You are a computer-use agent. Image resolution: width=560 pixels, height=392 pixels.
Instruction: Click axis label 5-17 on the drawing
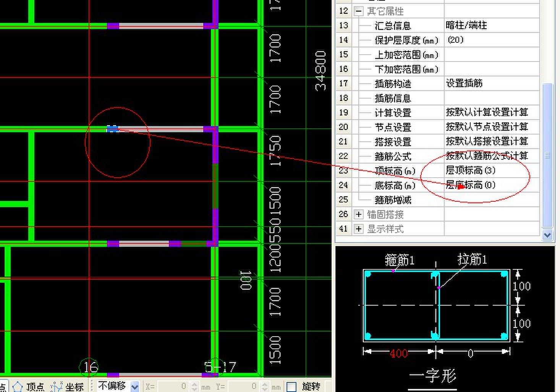coord(220,367)
